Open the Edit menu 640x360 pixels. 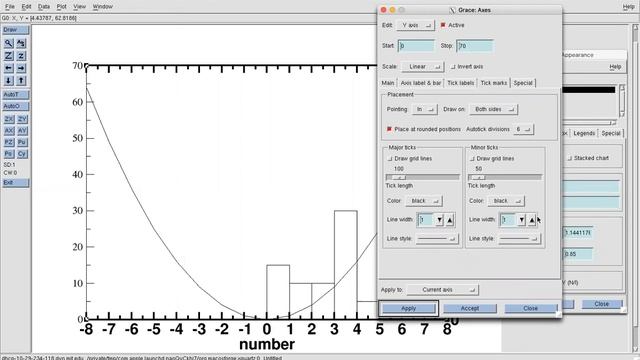27,7
